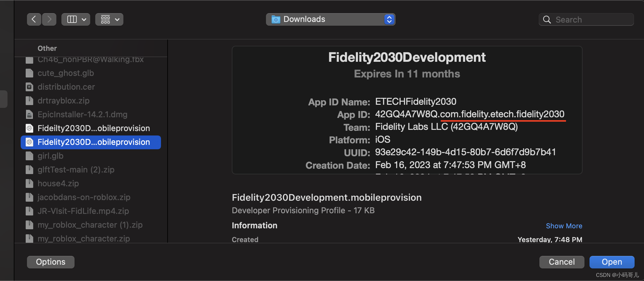Viewport: 644px width, 281px height.
Task: Click the UUID value 93e29c42-149b-4d15
Action: (465, 152)
